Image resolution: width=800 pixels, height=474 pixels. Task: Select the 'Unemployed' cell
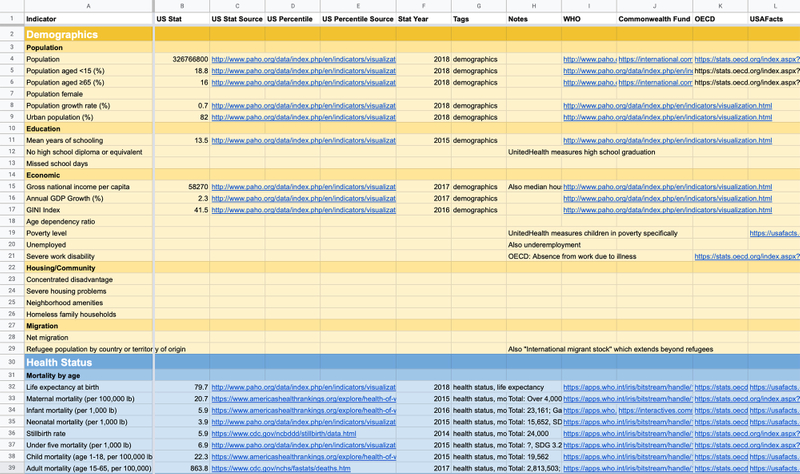88,244
